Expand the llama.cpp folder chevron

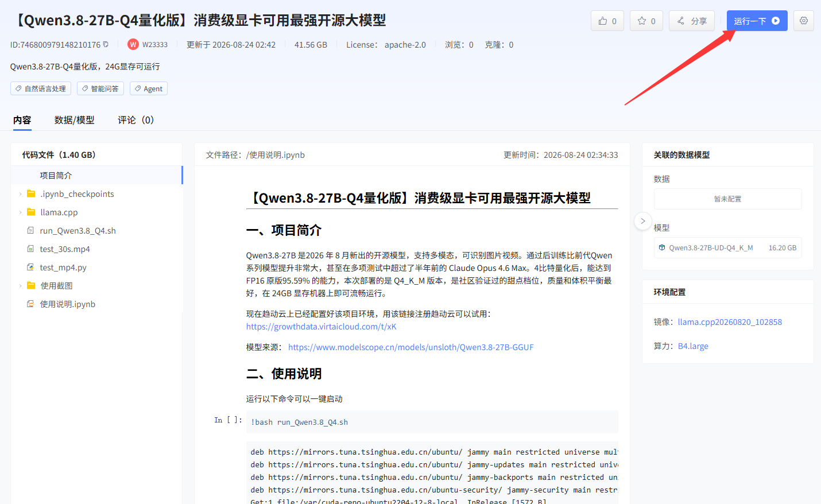[x=21, y=212]
